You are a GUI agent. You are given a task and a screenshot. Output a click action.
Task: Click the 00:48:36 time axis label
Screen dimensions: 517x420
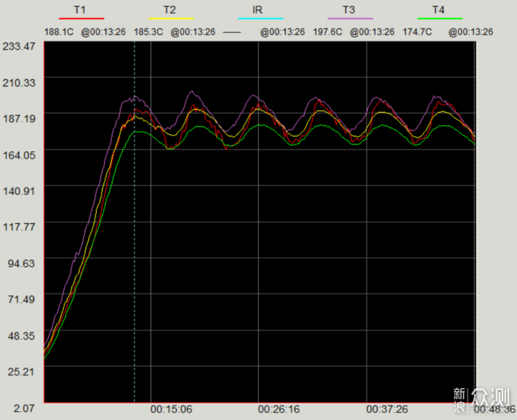[x=495, y=409]
